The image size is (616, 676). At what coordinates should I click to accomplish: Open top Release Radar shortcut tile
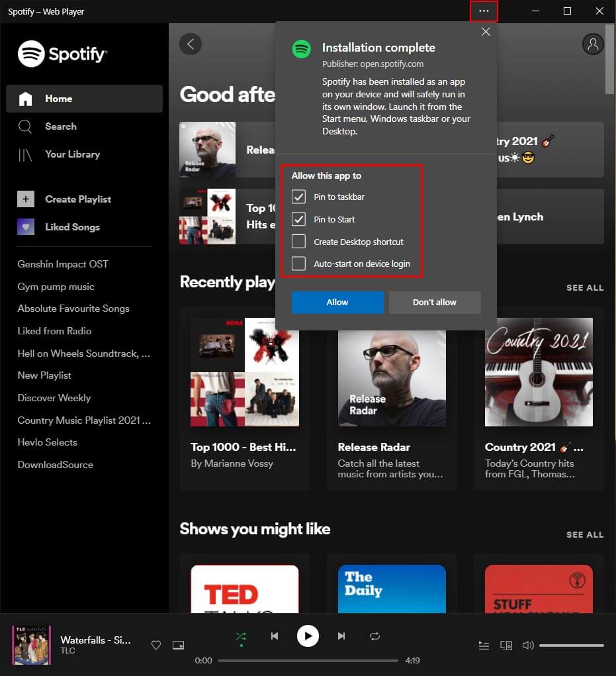(228, 150)
